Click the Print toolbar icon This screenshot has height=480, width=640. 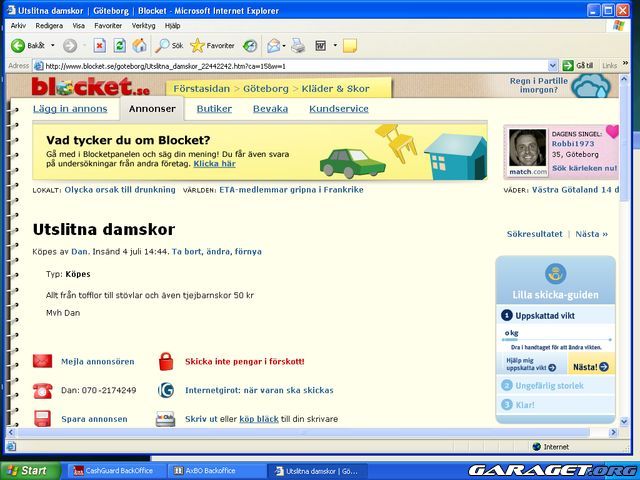(x=298, y=45)
